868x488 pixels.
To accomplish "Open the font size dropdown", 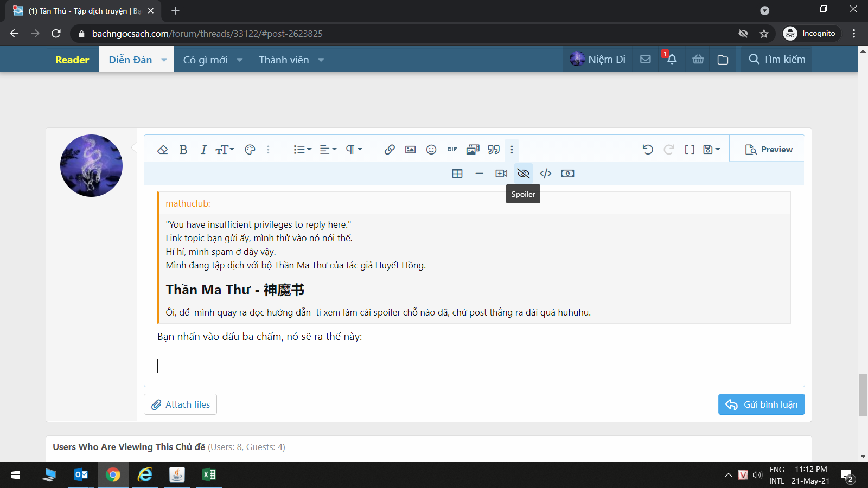I will click(x=225, y=150).
